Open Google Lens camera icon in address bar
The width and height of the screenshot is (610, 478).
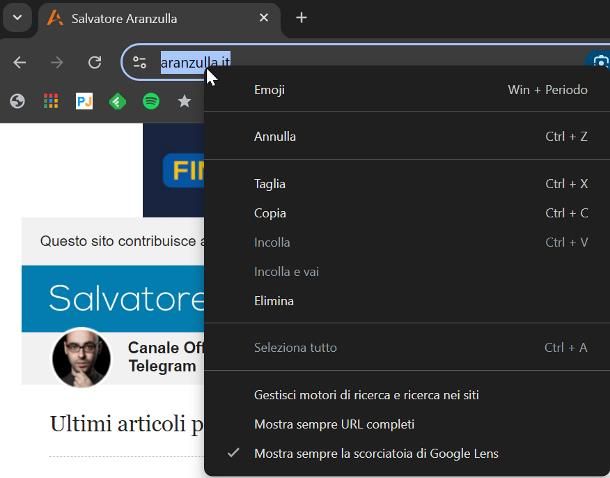(599, 61)
